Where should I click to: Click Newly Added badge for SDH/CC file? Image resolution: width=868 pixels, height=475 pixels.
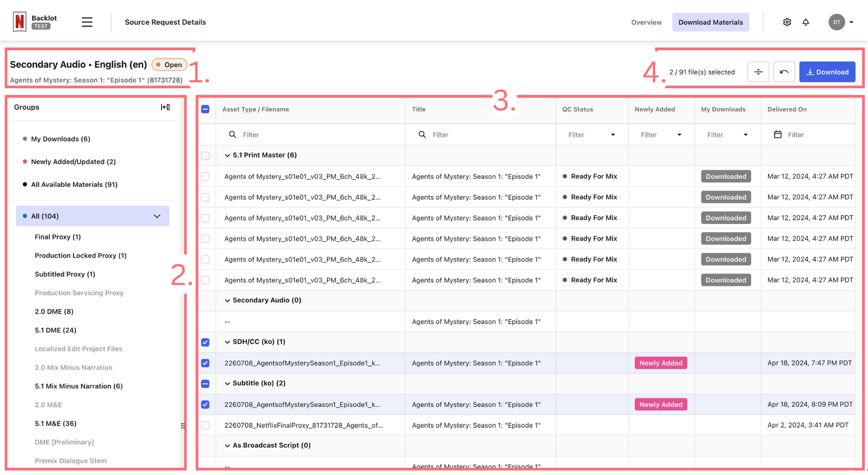[x=661, y=363]
